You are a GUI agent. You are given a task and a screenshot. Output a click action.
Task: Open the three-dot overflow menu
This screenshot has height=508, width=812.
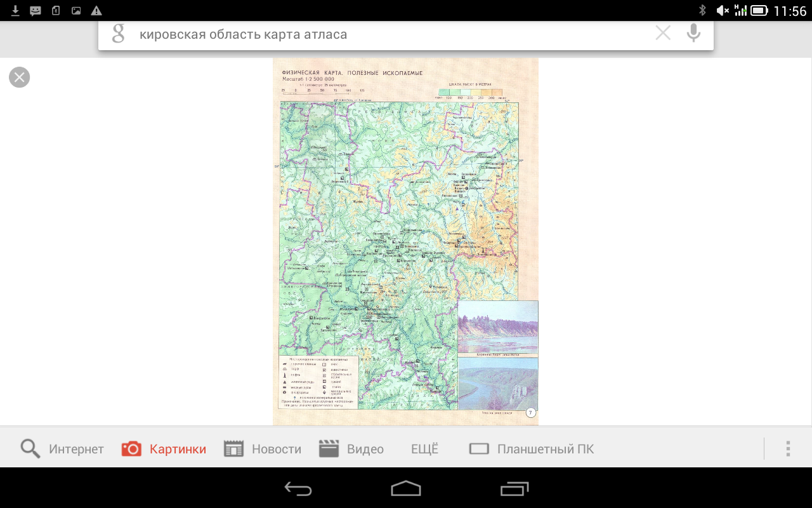point(788,449)
